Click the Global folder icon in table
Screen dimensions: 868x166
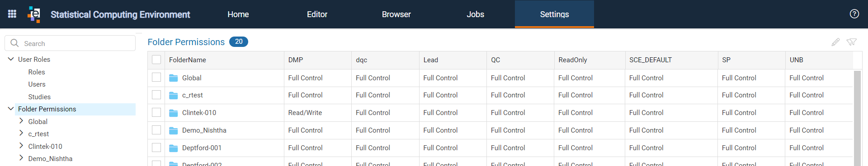click(x=173, y=78)
